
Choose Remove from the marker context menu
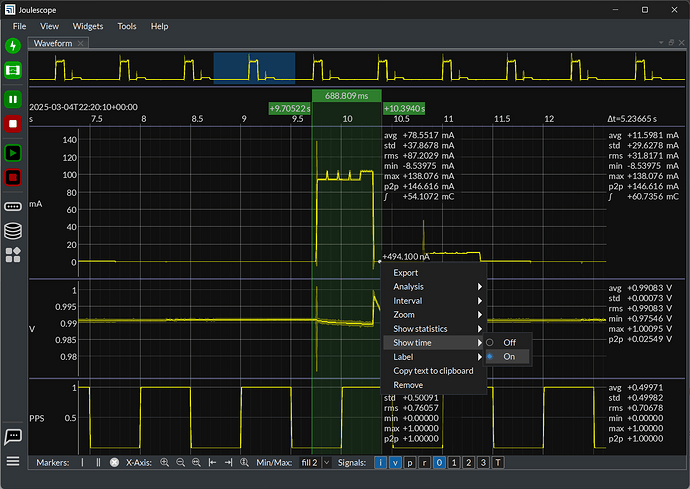(x=433, y=385)
